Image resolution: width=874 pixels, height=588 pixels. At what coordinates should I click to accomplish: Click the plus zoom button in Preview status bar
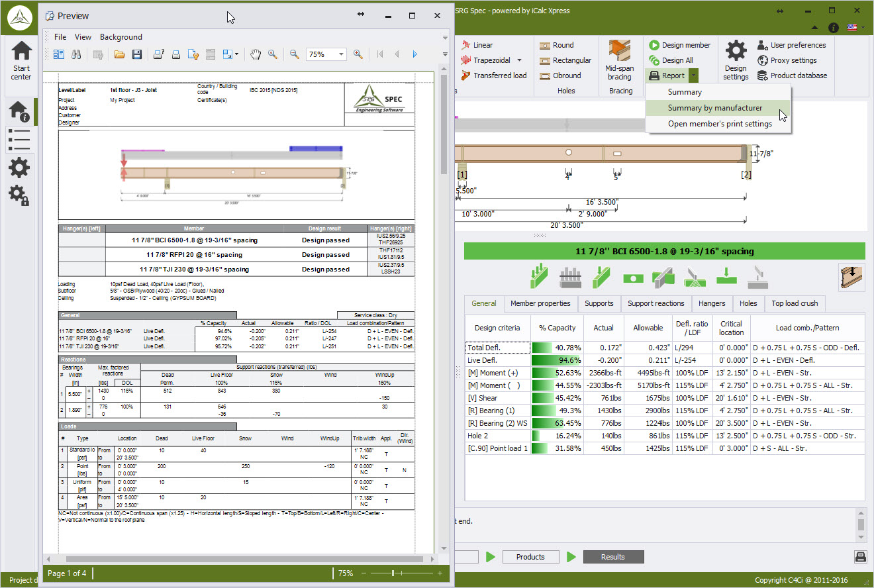pyautogui.click(x=440, y=573)
